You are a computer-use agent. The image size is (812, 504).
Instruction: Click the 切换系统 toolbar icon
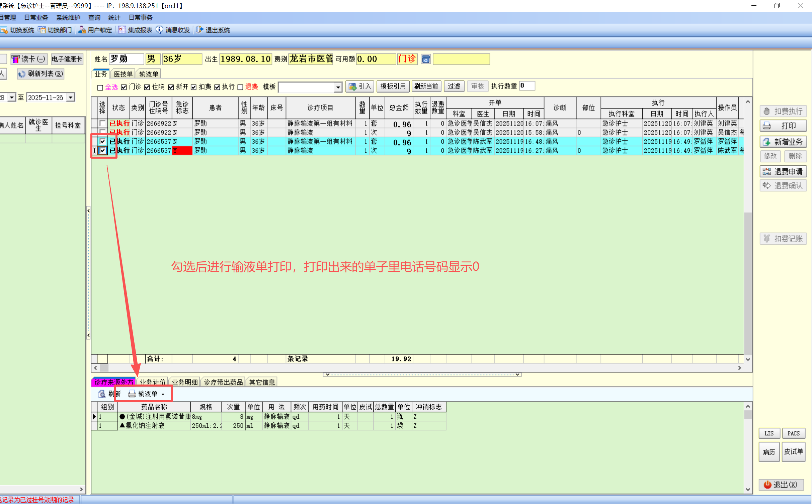click(4, 30)
